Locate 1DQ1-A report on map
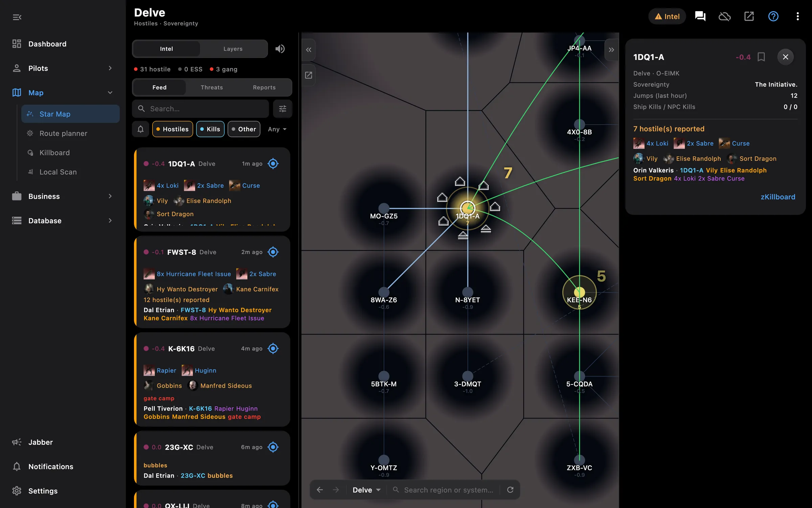This screenshot has width=812, height=508. coord(273,164)
